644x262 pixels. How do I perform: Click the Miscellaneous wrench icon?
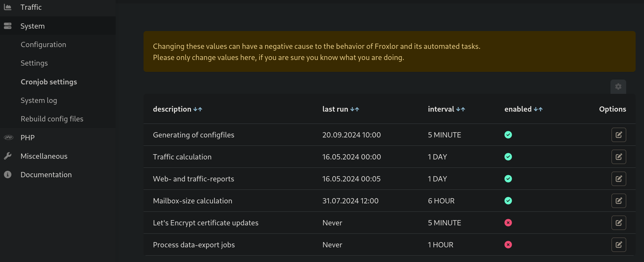(8, 156)
